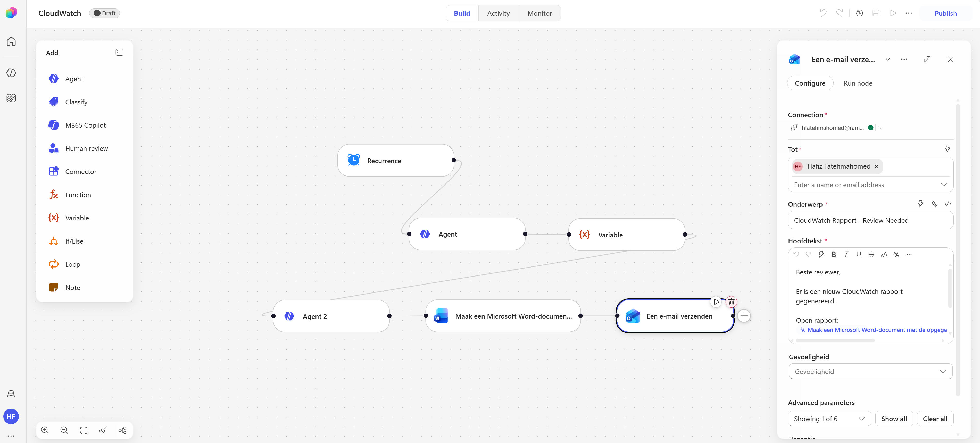Close the configuration panel
Screen dimensions: 980x443
click(x=950, y=59)
